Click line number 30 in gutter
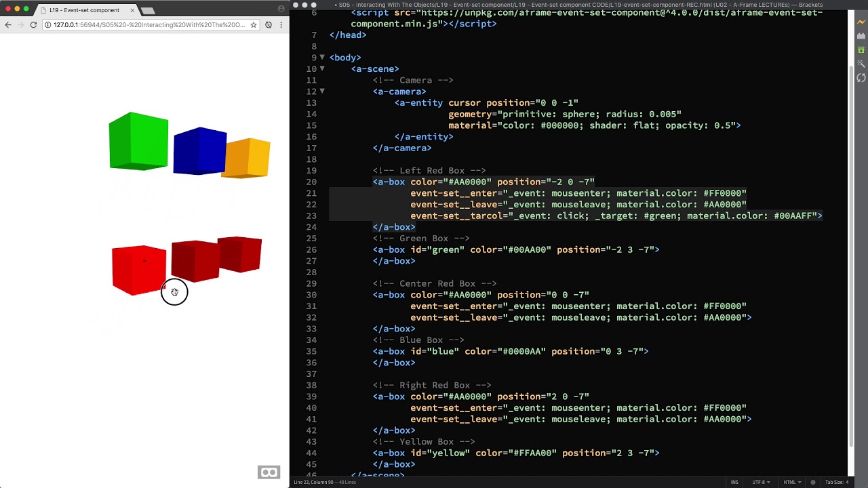 click(x=311, y=295)
